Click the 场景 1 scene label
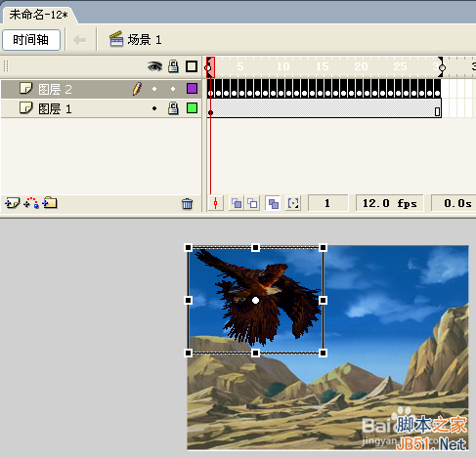 [x=145, y=40]
